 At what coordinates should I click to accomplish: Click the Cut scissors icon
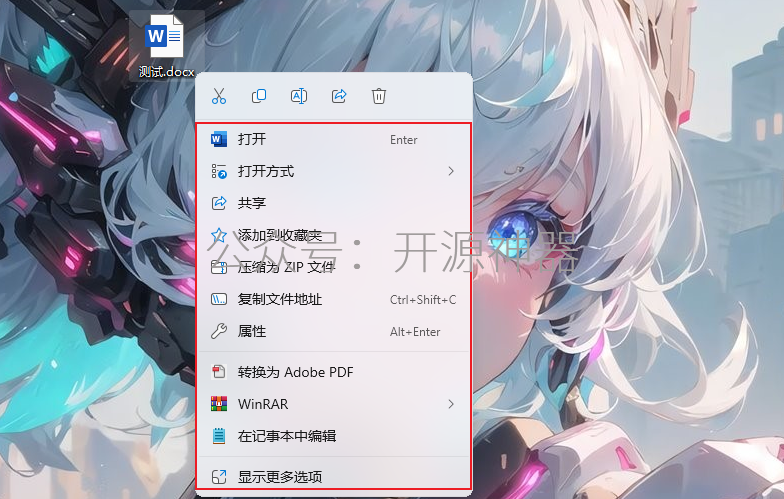[x=218, y=96]
